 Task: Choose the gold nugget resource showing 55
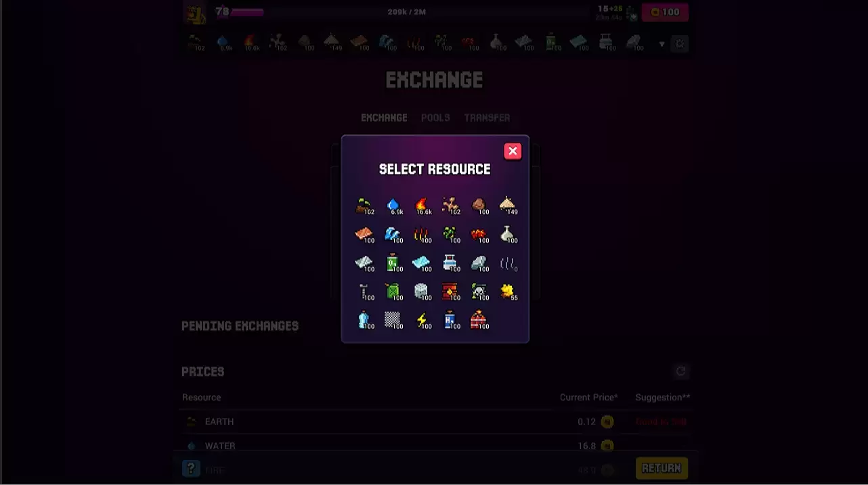(x=508, y=292)
